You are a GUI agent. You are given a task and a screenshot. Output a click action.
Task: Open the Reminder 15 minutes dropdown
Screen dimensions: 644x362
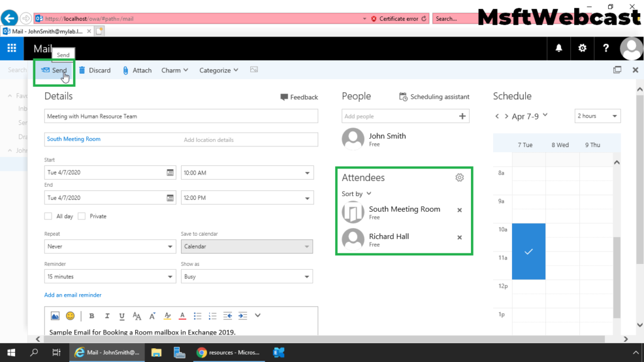(110, 277)
